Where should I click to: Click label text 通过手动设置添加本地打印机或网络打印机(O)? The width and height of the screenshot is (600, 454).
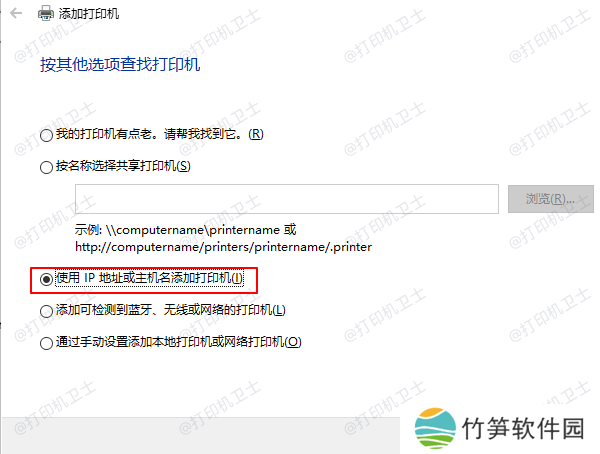[179, 342]
